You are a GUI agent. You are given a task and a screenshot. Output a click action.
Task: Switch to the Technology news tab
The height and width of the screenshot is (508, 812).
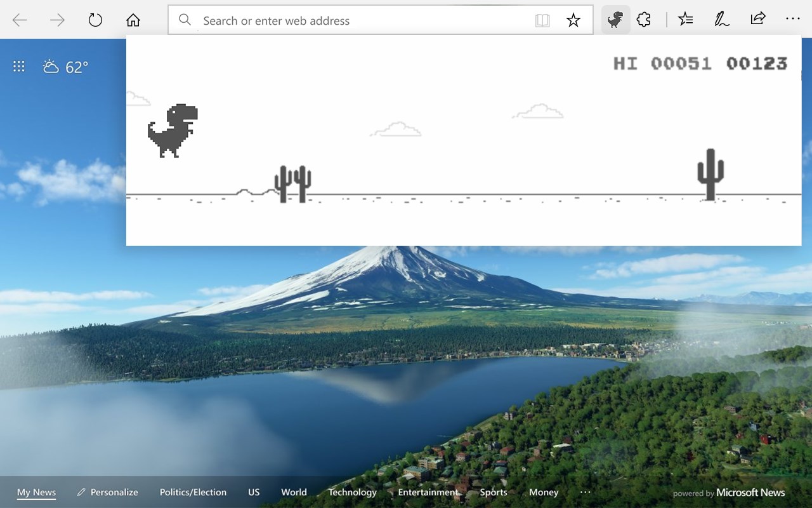(352, 492)
